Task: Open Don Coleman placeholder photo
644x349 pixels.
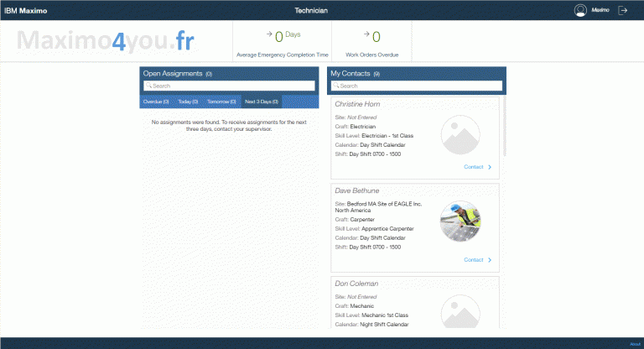Action: pos(460,311)
